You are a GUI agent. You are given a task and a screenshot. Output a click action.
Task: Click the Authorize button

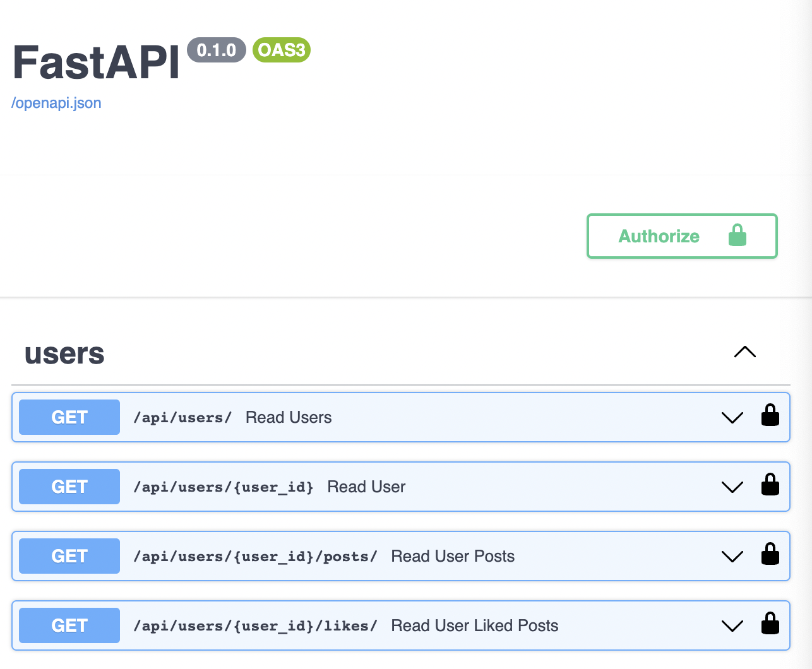coord(682,236)
